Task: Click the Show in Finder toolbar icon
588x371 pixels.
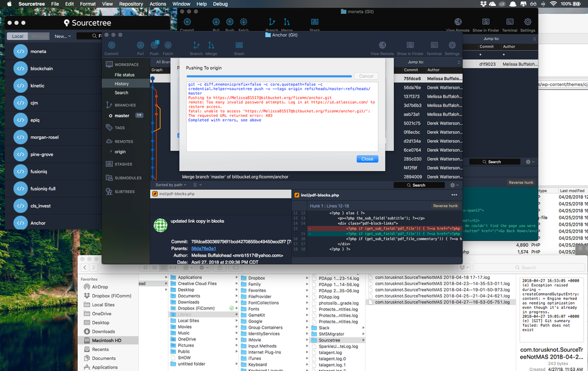Action: 410,46
